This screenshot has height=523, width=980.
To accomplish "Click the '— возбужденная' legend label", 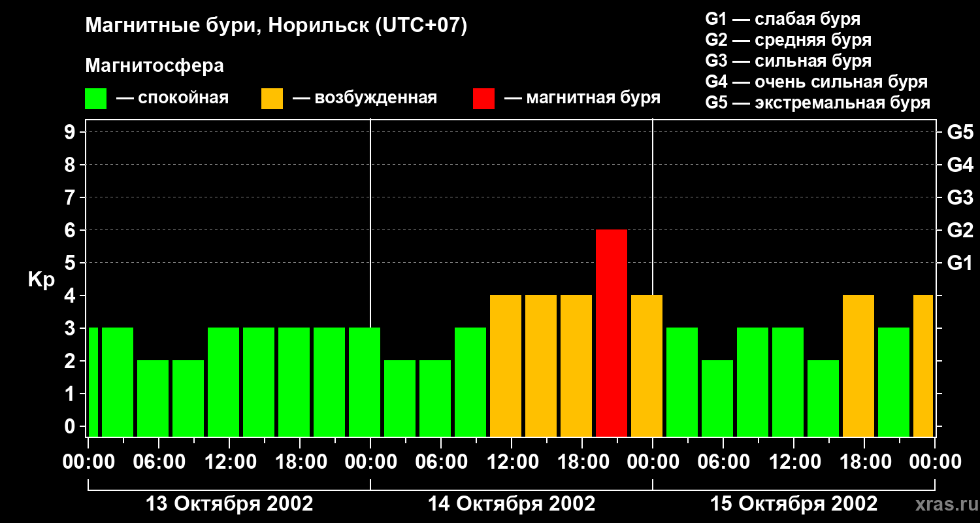I will tap(365, 98).
